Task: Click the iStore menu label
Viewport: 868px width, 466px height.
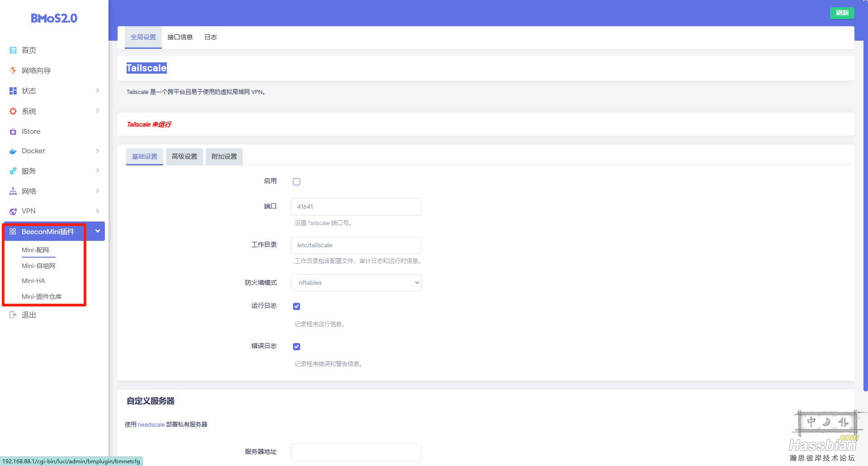Action: click(31, 132)
